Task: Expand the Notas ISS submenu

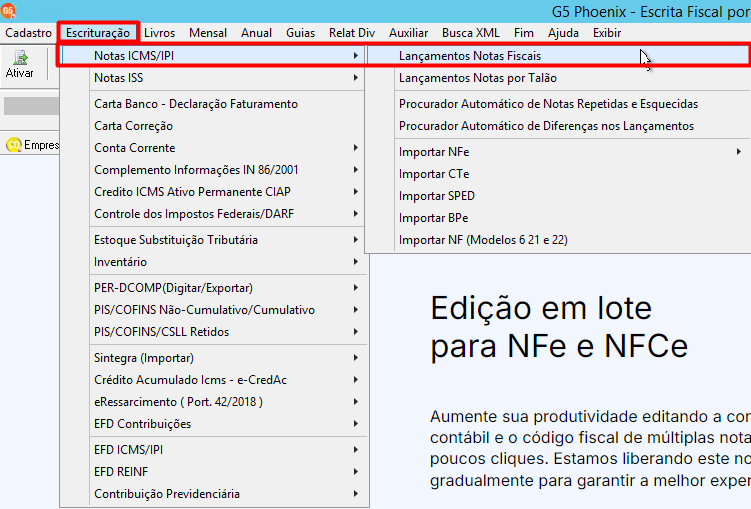Action: click(213, 78)
